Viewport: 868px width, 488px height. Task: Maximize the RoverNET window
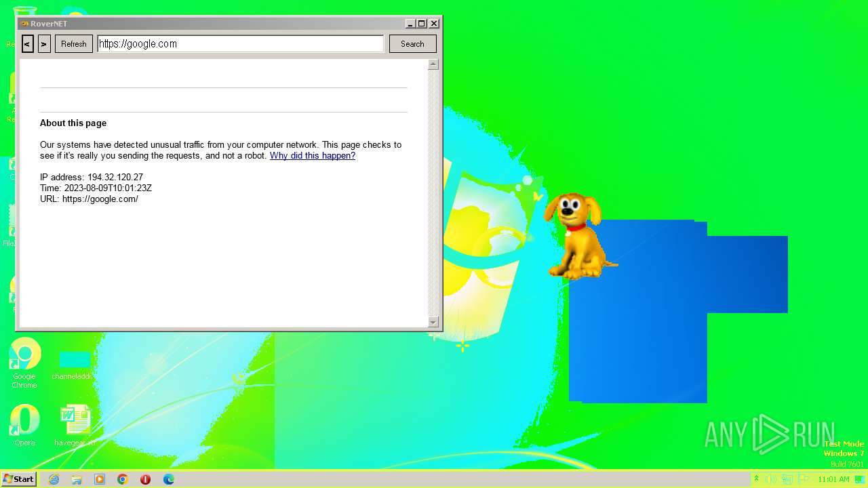point(422,24)
